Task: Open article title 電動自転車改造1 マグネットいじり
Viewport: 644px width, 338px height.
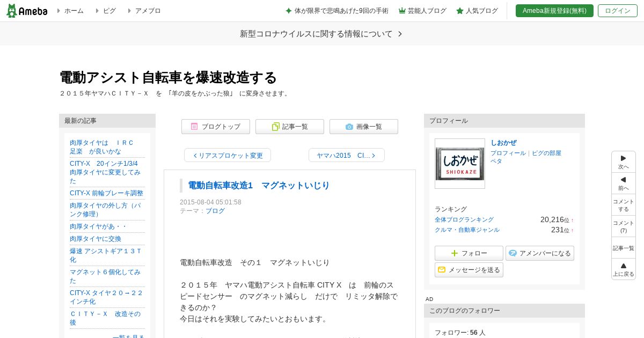Action: 259,185
